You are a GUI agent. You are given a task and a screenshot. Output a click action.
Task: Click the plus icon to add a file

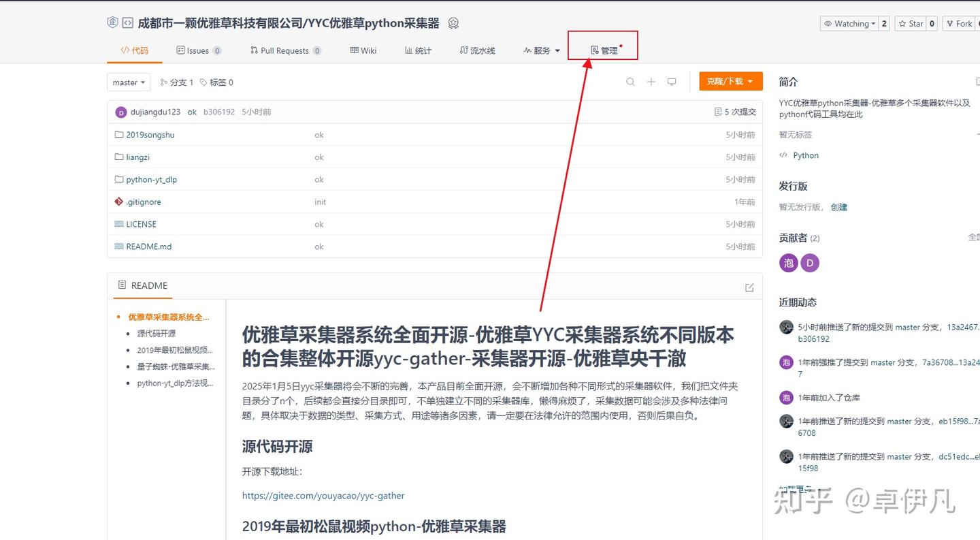[651, 81]
